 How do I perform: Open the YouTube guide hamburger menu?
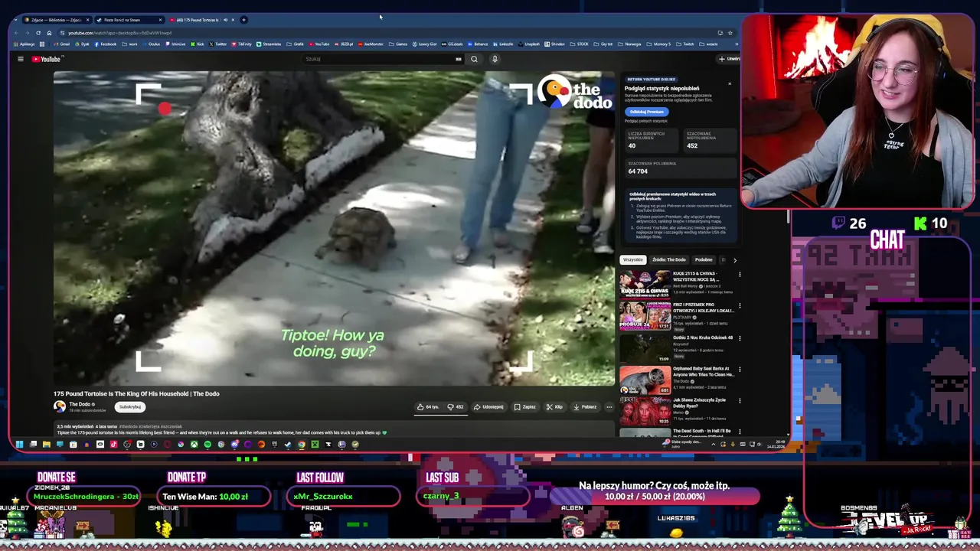pyautogui.click(x=21, y=59)
